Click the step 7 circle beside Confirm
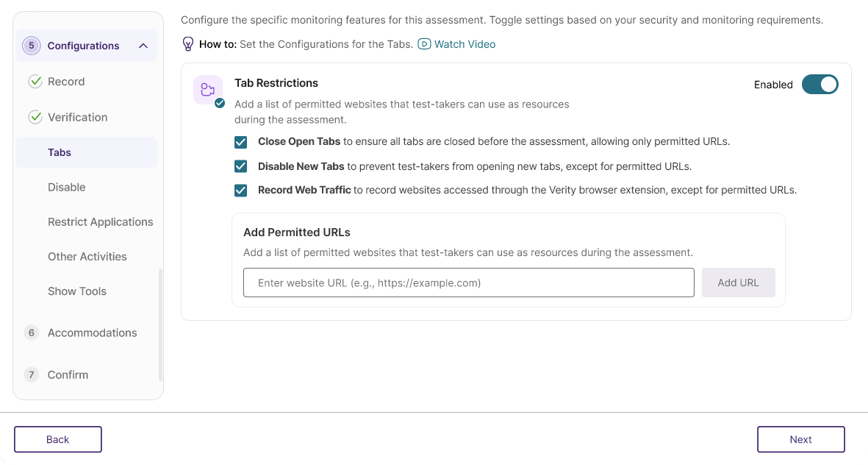 coord(31,375)
